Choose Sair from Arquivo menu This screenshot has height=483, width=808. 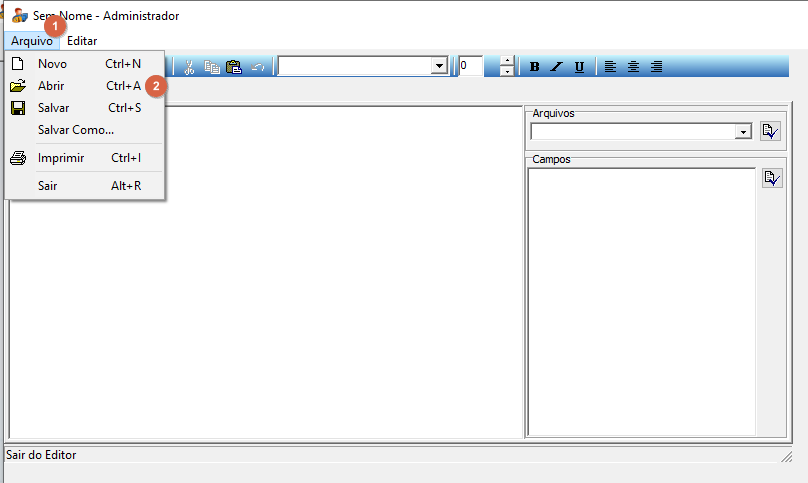(85, 186)
